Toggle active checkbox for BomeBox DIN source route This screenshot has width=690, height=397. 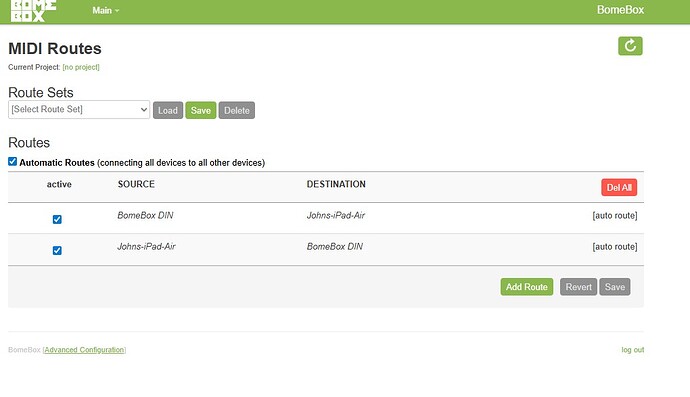pyautogui.click(x=57, y=219)
